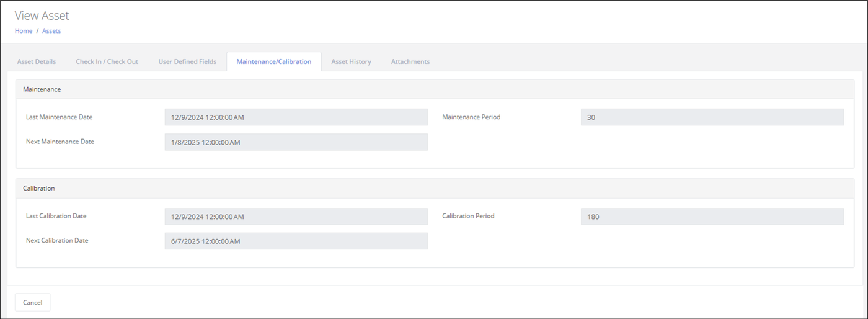Click the Last Maintenance Date field
The height and width of the screenshot is (319, 868).
click(296, 117)
